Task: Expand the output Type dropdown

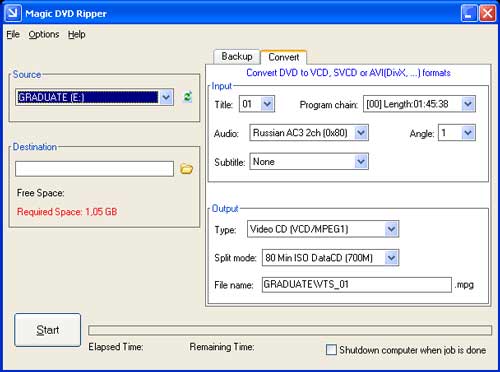Action: [391, 229]
